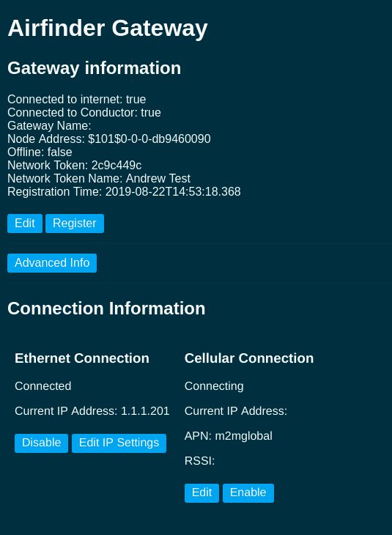Click the Register button
The image size is (392, 535).
[75, 224]
